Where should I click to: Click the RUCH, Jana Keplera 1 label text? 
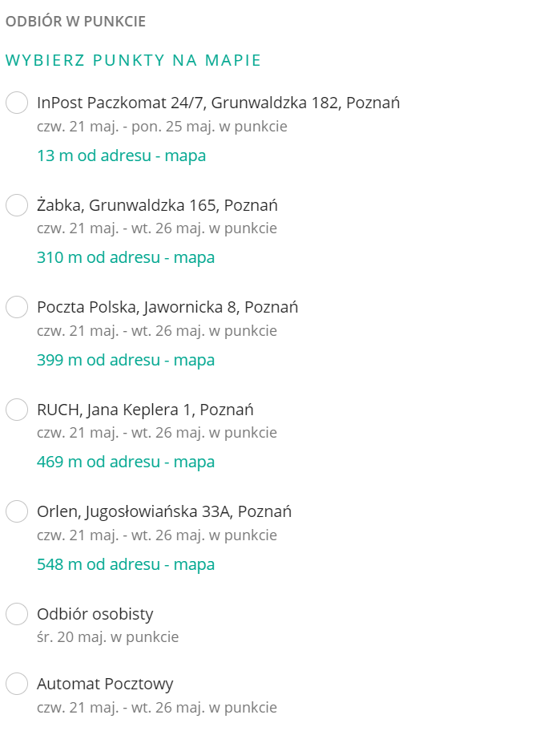[x=145, y=410]
